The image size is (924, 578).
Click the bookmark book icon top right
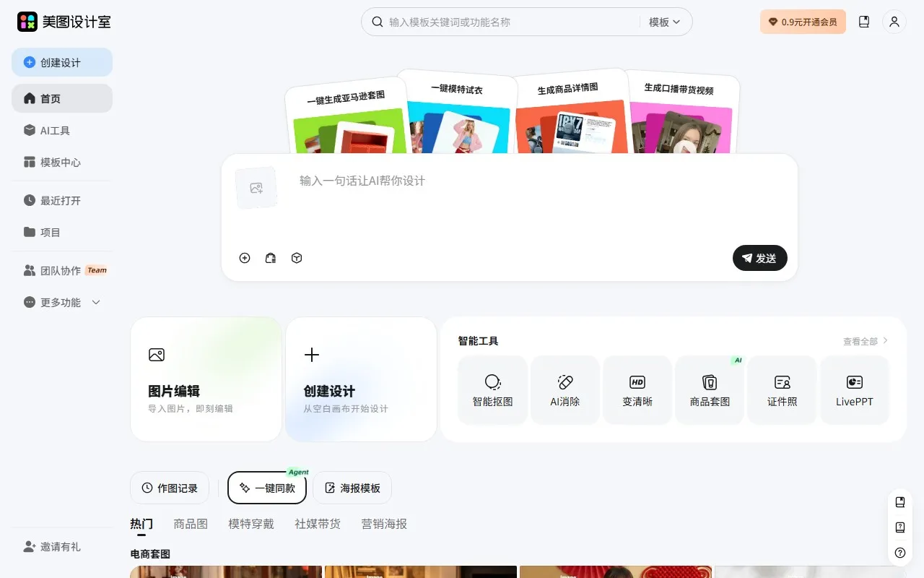tap(864, 22)
